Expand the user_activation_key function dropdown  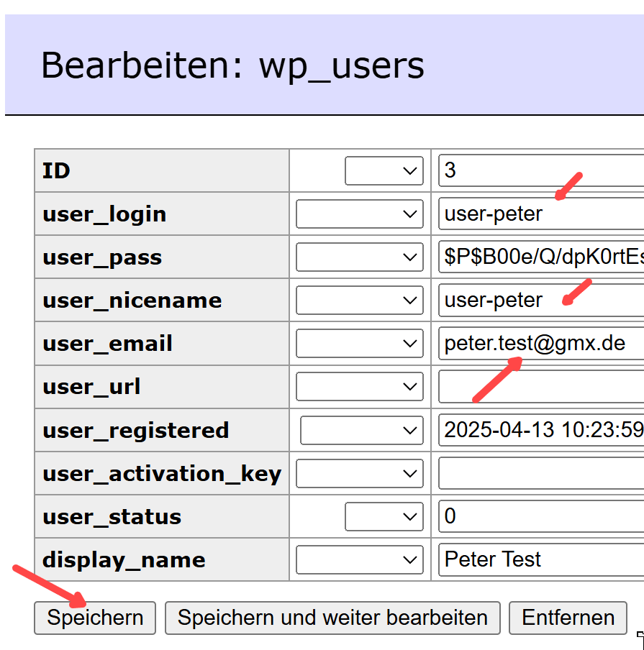pos(359,474)
